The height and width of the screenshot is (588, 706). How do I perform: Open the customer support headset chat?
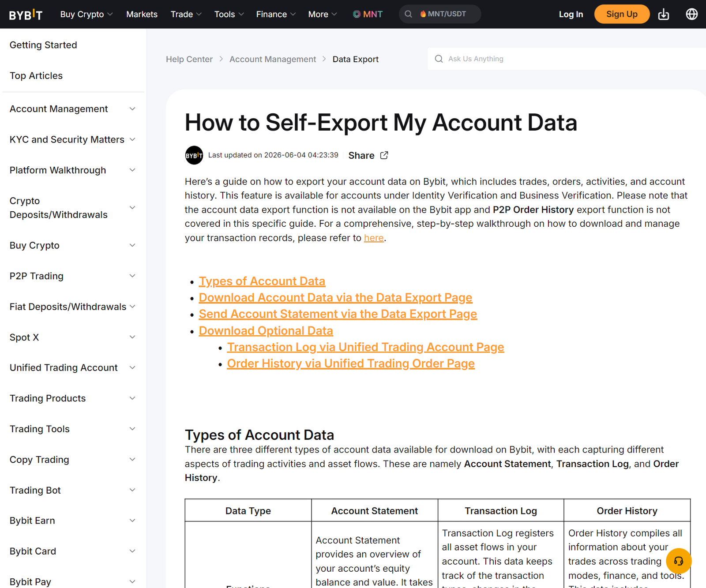[679, 561]
